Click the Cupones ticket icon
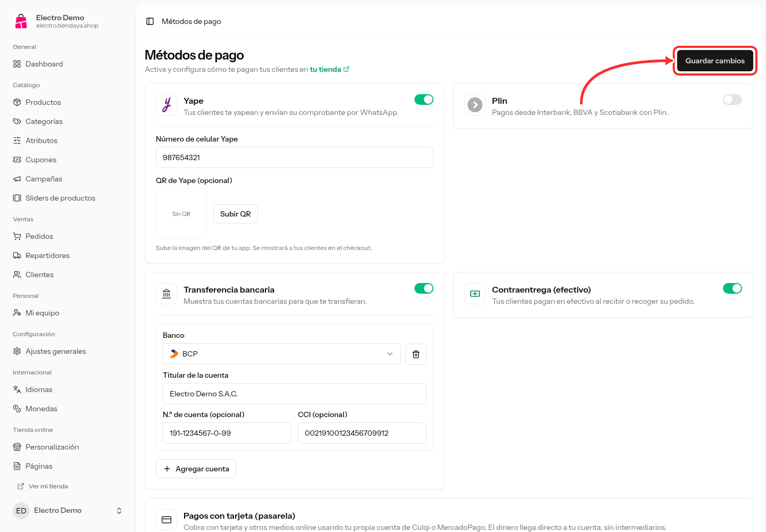 pos(17,160)
